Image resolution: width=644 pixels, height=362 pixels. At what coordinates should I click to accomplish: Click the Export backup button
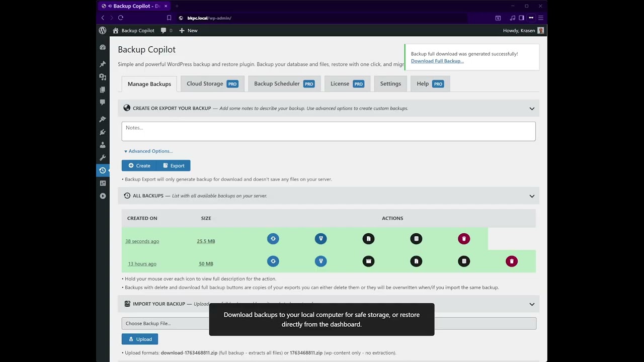174,165
